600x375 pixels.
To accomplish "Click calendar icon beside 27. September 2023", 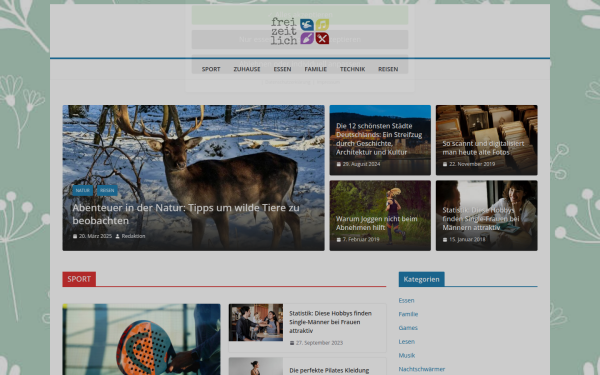I will pyautogui.click(x=292, y=343).
